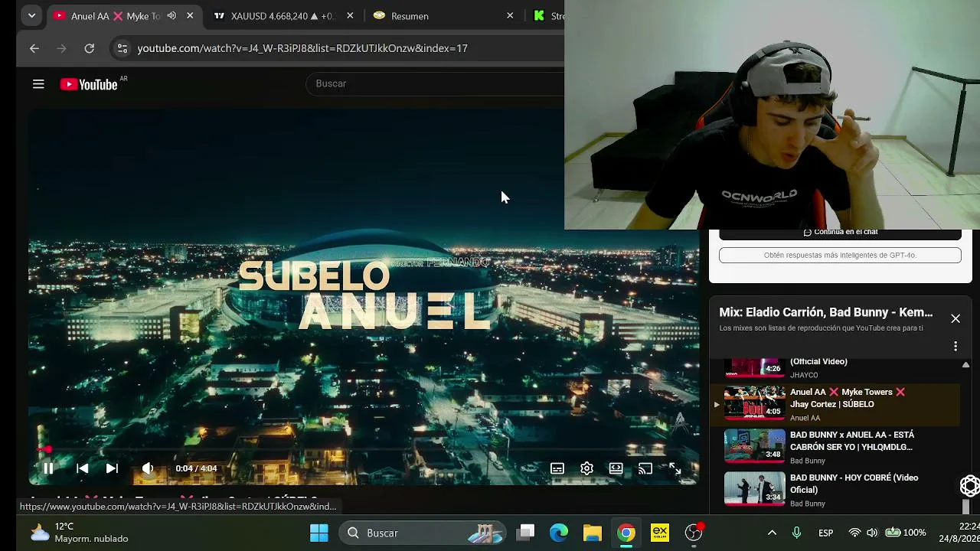The width and height of the screenshot is (980, 551).
Task: Close the XAUUSD tab
Action: pyautogui.click(x=350, y=15)
